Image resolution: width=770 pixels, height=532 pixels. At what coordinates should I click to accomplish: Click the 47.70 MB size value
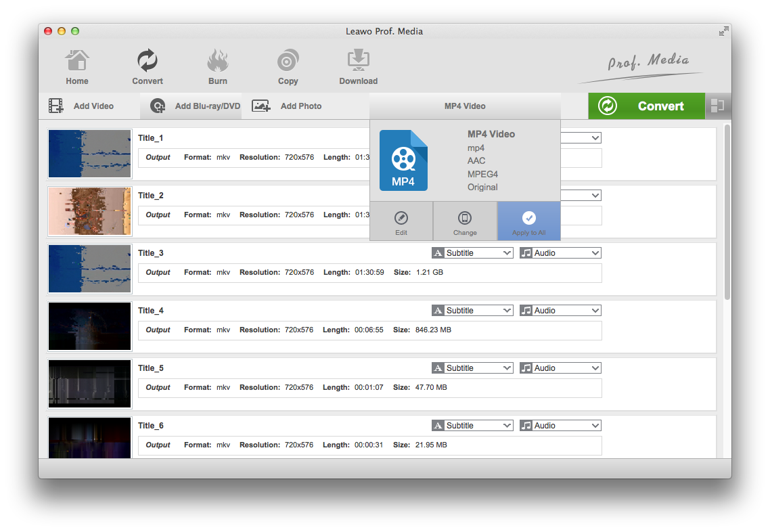coord(431,387)
